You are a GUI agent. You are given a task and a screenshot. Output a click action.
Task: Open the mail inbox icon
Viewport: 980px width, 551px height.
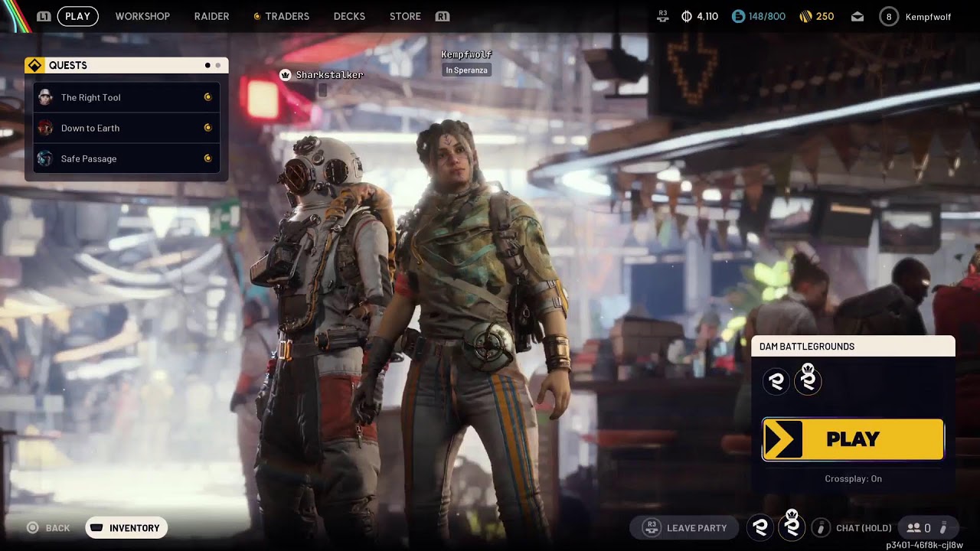857,16
